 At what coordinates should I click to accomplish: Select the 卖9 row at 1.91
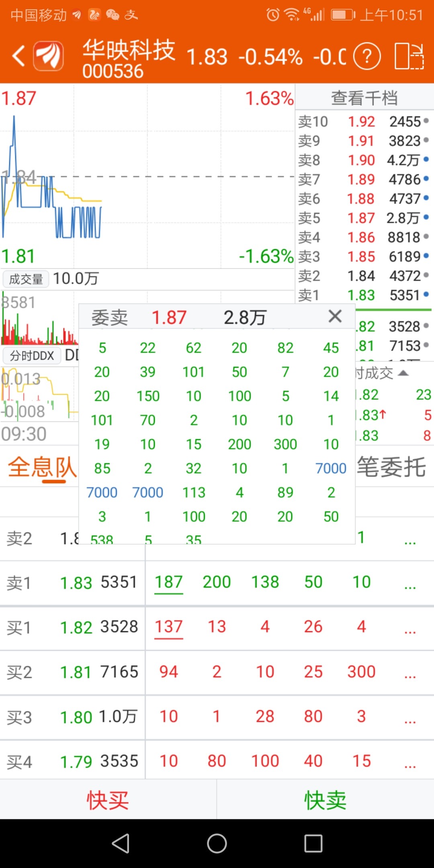[x=364, y=141]
